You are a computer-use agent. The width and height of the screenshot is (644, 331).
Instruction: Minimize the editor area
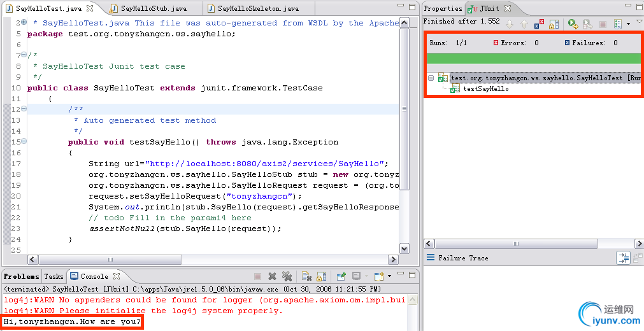(x=401, y=6)
